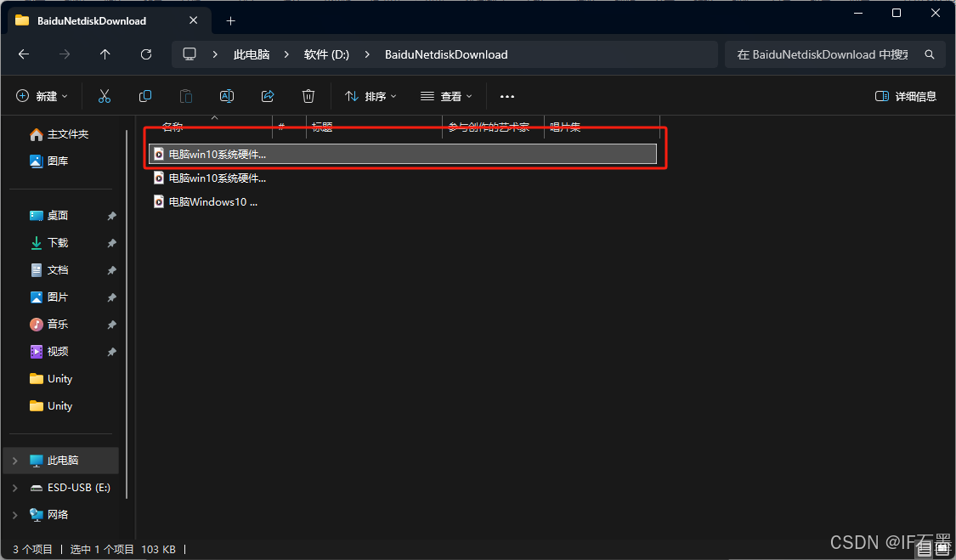Expand the ESD-USB (E:) tree node arrow

(15, 488)
